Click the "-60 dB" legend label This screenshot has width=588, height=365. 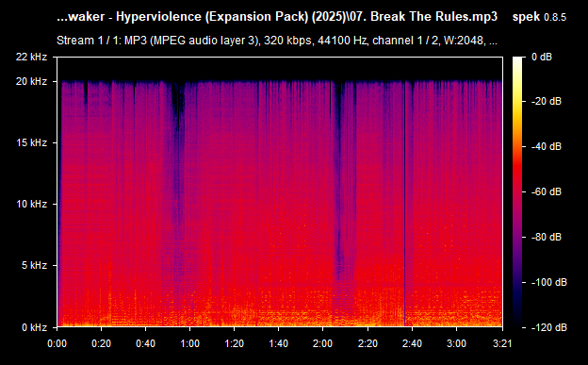click(547, 191)
